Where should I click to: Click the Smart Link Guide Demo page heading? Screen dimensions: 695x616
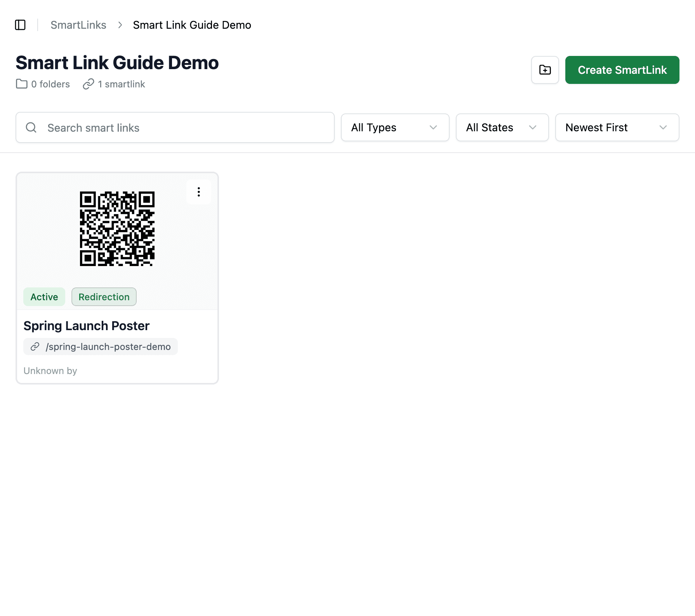(117, 63)
